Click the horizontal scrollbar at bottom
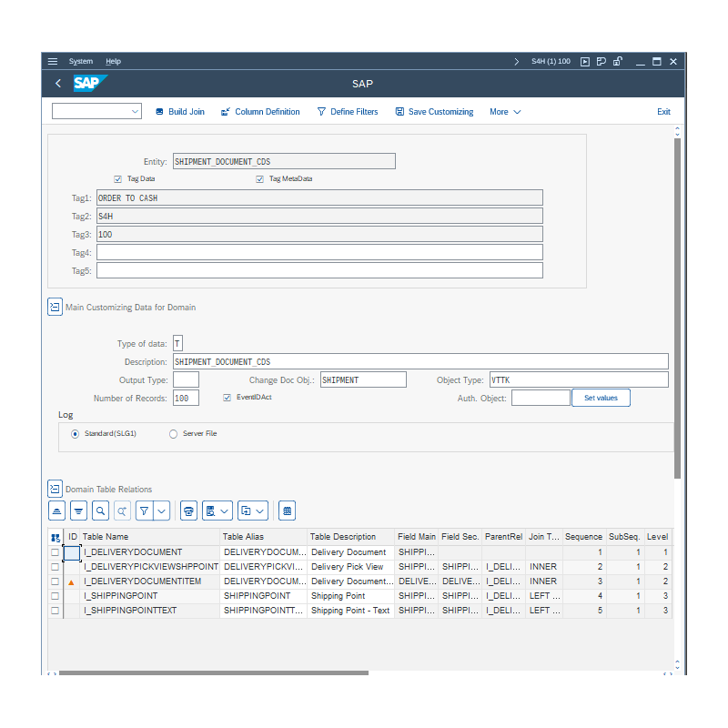Screen dimensions: 728x728 click(x=214, y=672)
